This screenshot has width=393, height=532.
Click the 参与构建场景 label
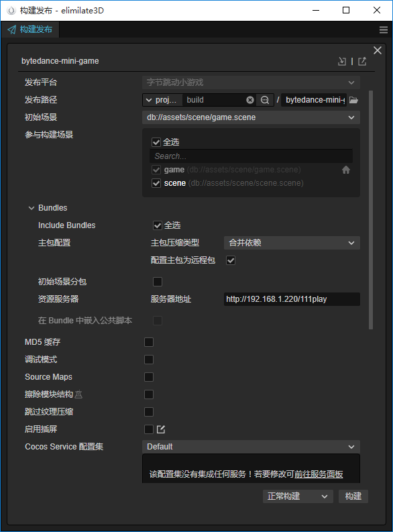[x=49, y=135]
